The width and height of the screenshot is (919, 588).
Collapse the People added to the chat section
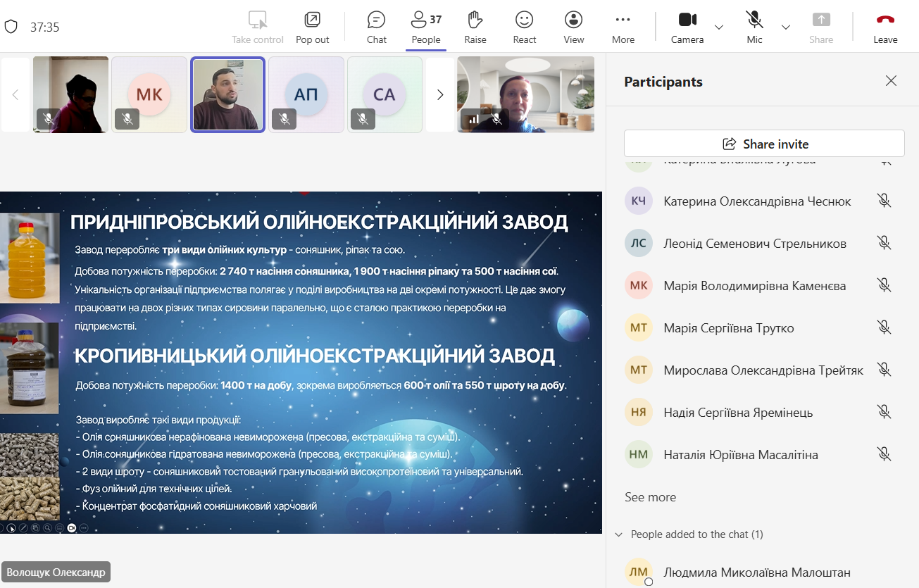point(619,534)
